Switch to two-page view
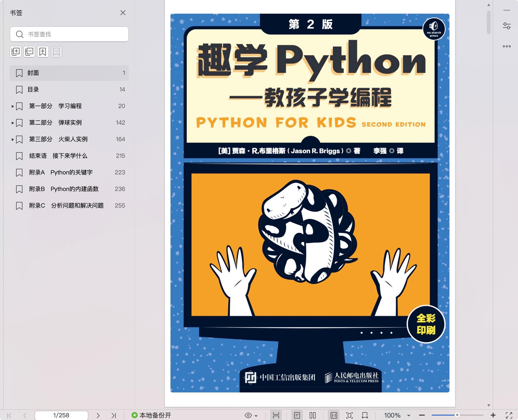 coord(313,415)
